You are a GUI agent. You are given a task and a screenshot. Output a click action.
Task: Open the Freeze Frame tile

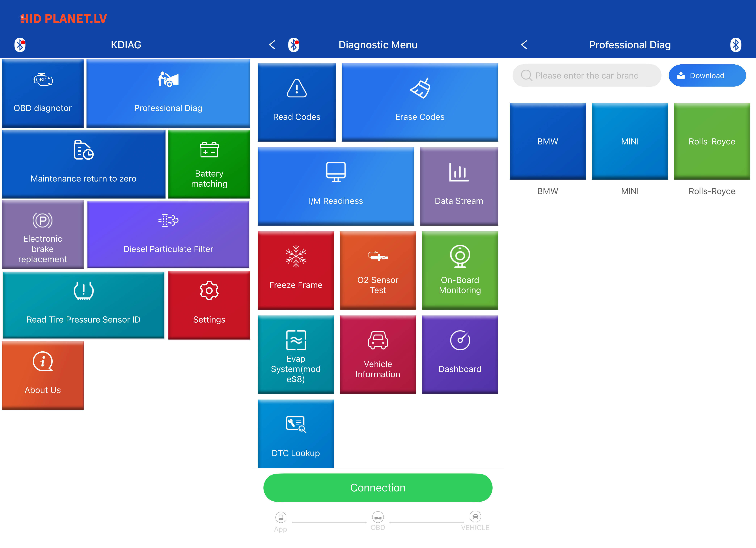point(296,270)
